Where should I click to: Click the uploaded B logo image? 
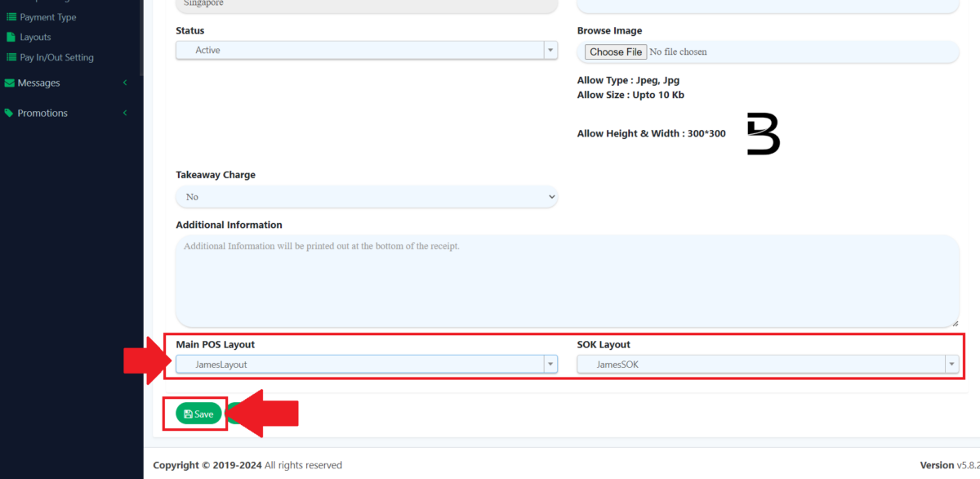(763, 133)
